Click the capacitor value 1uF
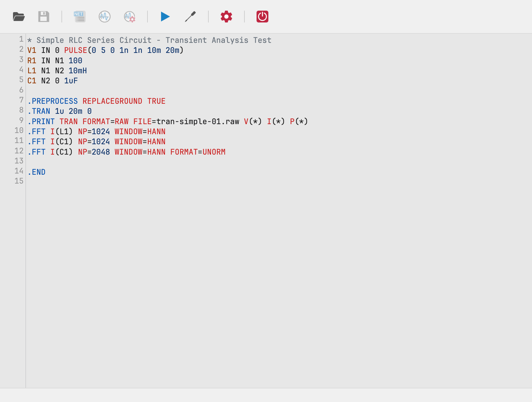Image resolution: width=532 pixels, height=402 pixels. click(71, 81)
